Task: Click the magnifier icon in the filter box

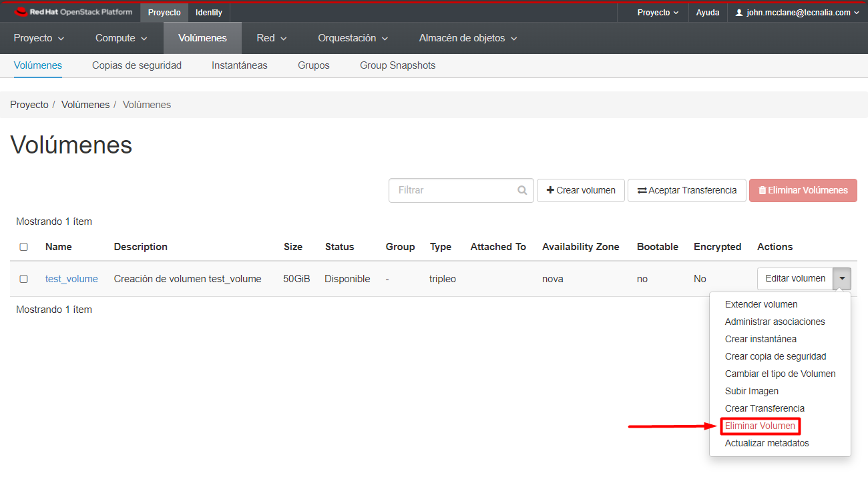Action: 522,190
